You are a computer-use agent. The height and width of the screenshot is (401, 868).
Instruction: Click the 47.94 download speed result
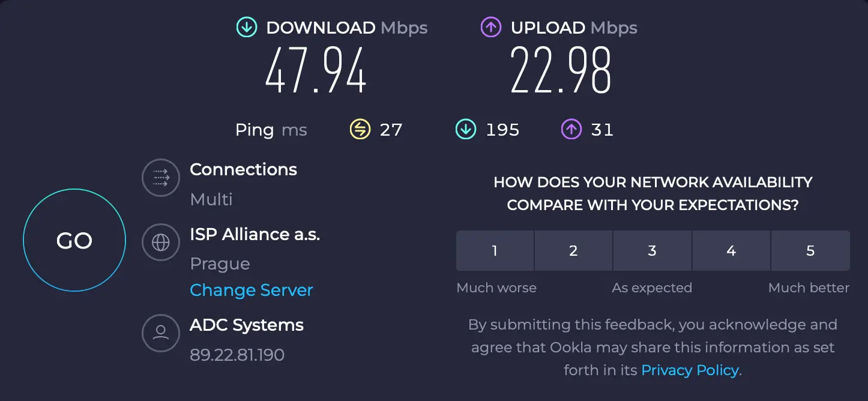click(x=316, y=71)
